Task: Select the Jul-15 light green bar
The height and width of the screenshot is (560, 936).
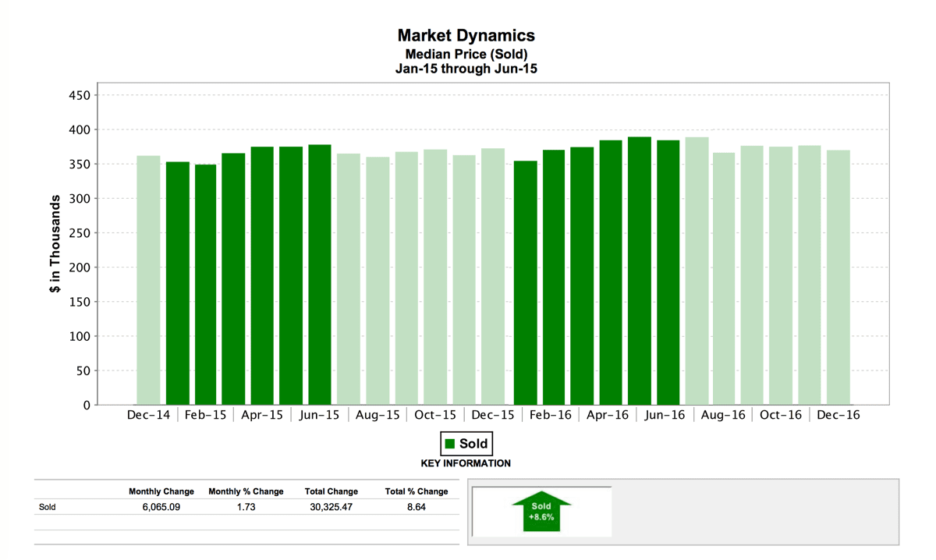Action: 350,279
